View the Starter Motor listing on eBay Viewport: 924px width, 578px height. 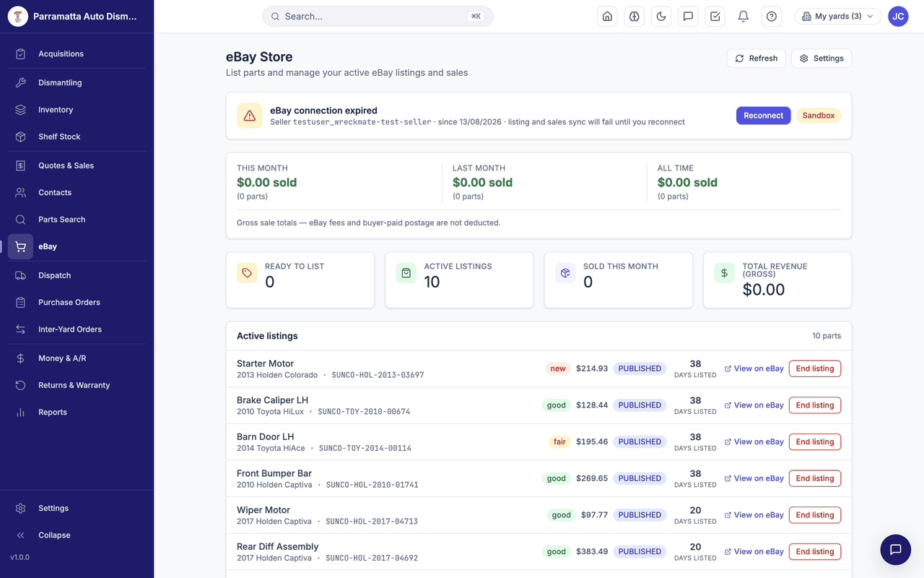tap(754, 368)
